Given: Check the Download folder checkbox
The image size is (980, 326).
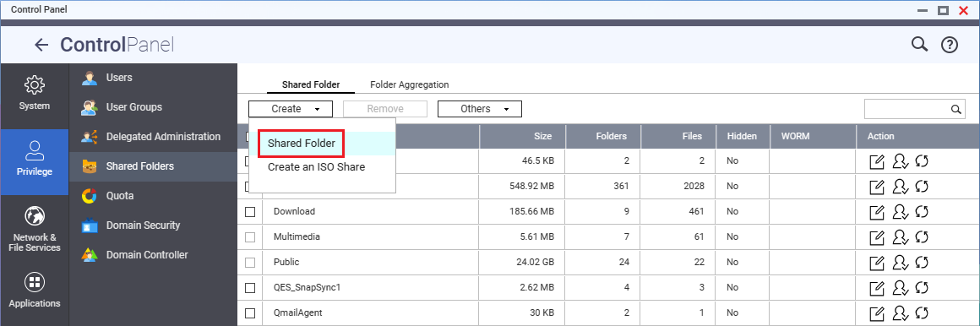Looking at the screenshot, I should 250,212.
